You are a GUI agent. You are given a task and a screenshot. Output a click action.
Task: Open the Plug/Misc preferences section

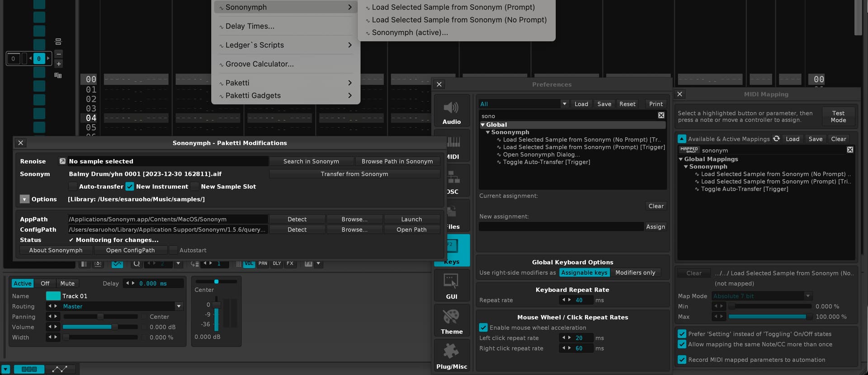(x=452, y=356)
